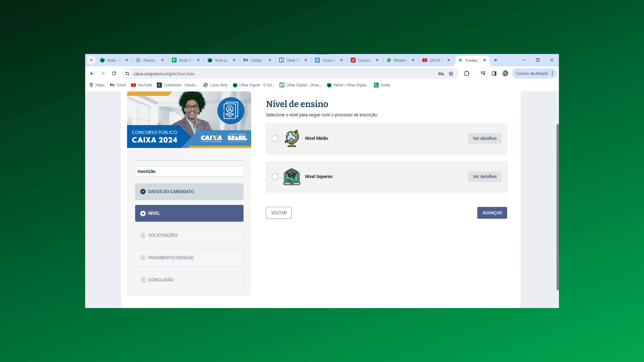The image size is (644, 362).
Task: Open the Maps bookmark
Action: pyautogui.click(x=97, y=85)
